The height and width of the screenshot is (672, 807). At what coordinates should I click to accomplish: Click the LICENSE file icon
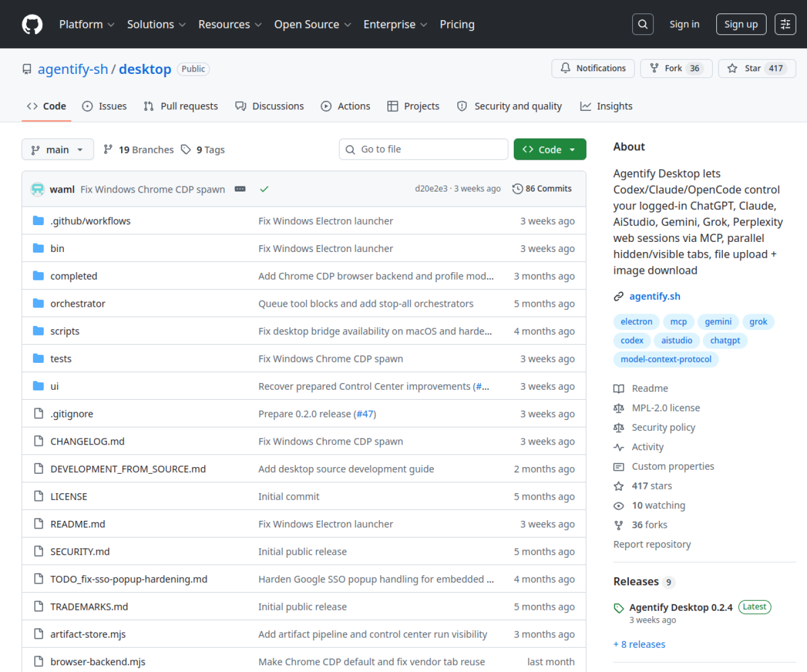(x=38, y=496)
